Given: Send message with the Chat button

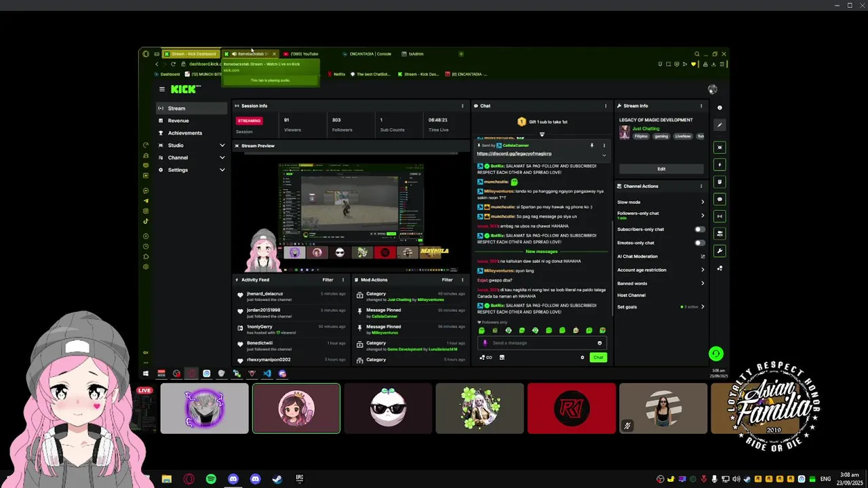Looking at the screenshot, I should [598, 357].
